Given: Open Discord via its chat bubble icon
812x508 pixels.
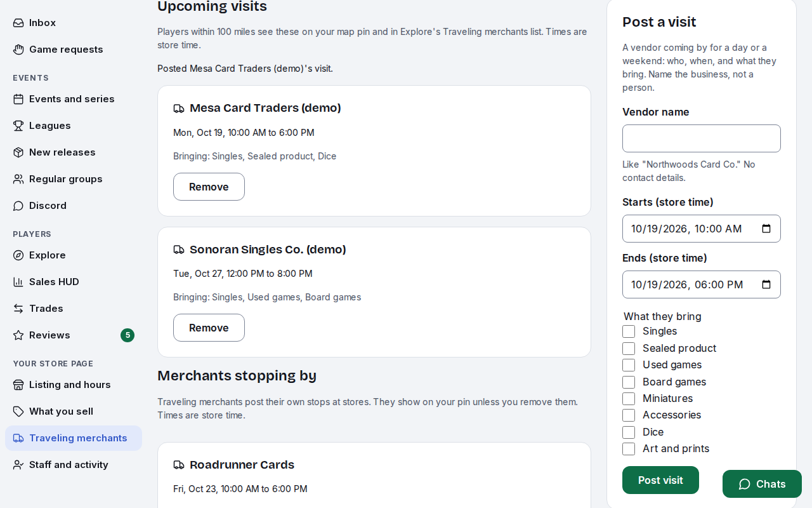Looking at the screenshot, I should 18,206.
